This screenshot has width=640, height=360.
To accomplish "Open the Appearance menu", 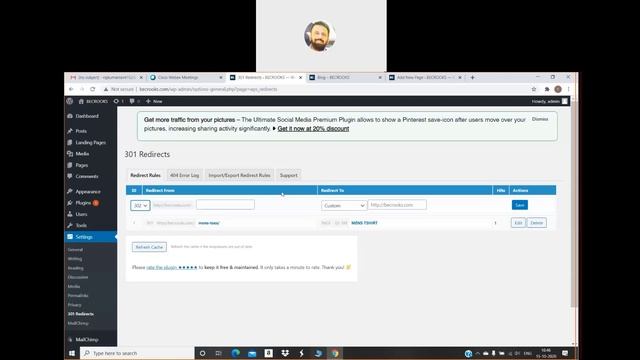I will click(x=87, y=191).
